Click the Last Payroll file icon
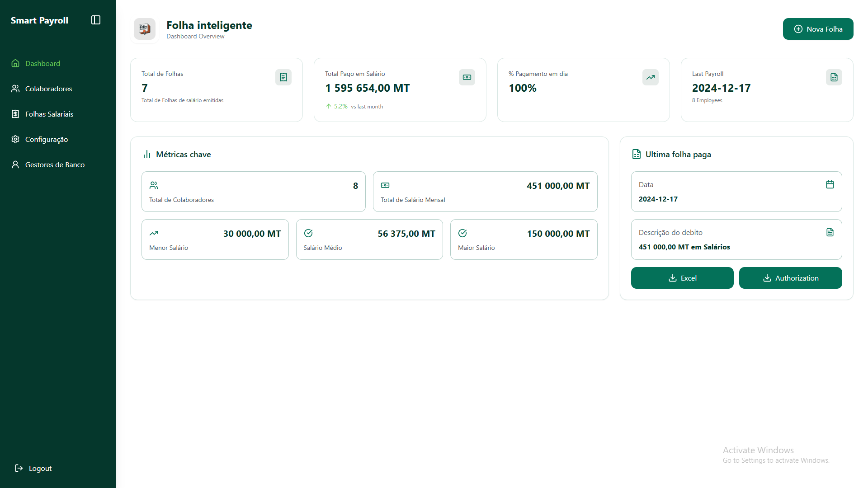This screenshot has height=488, width=868. click(x=834, y=77)
